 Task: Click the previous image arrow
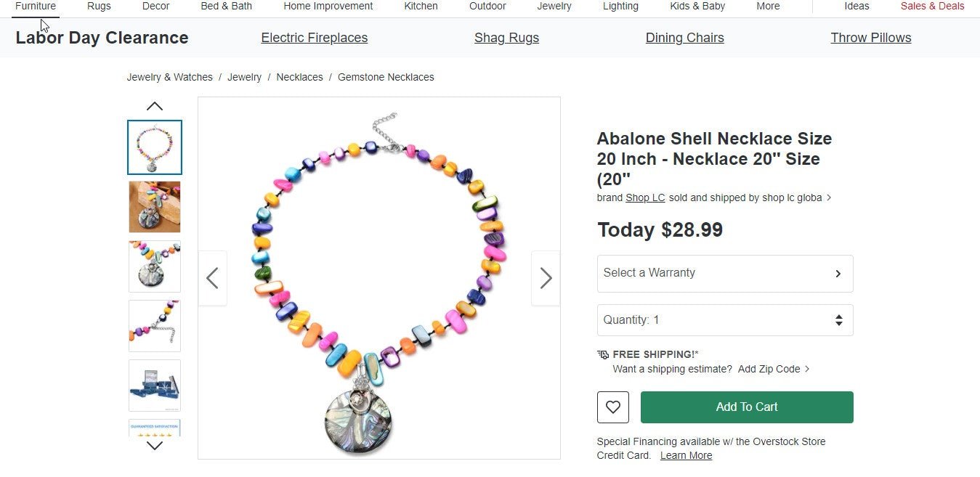point(213,278)
